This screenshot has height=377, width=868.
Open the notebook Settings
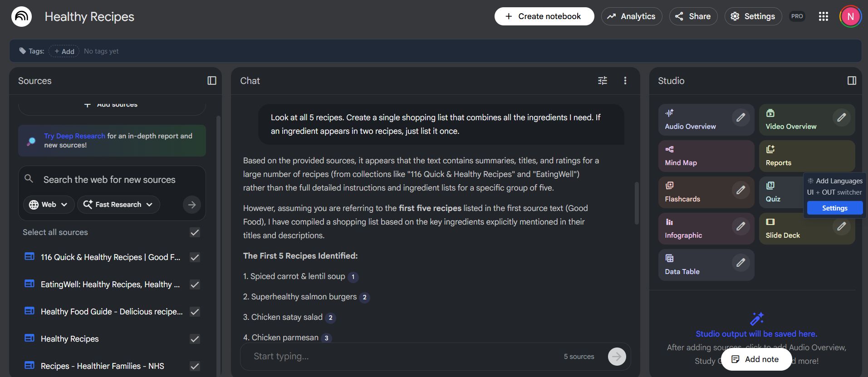(x=752, y=16)
